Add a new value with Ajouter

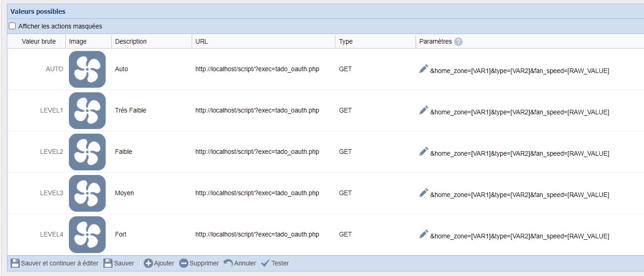[x=159, y=263]
